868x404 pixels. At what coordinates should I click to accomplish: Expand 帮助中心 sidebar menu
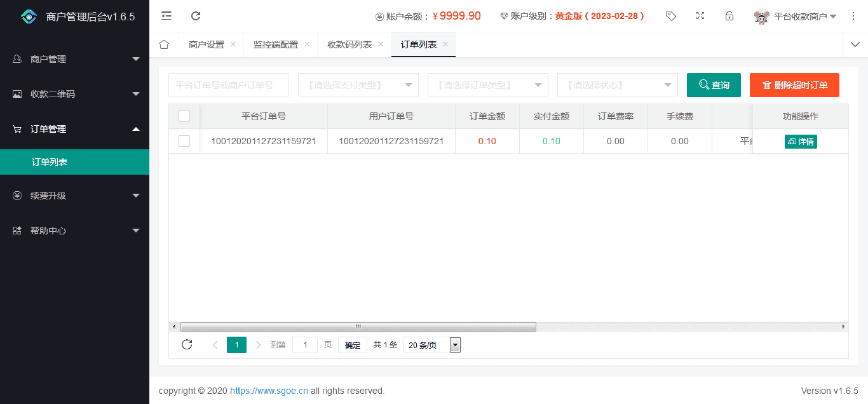[74, 231]
